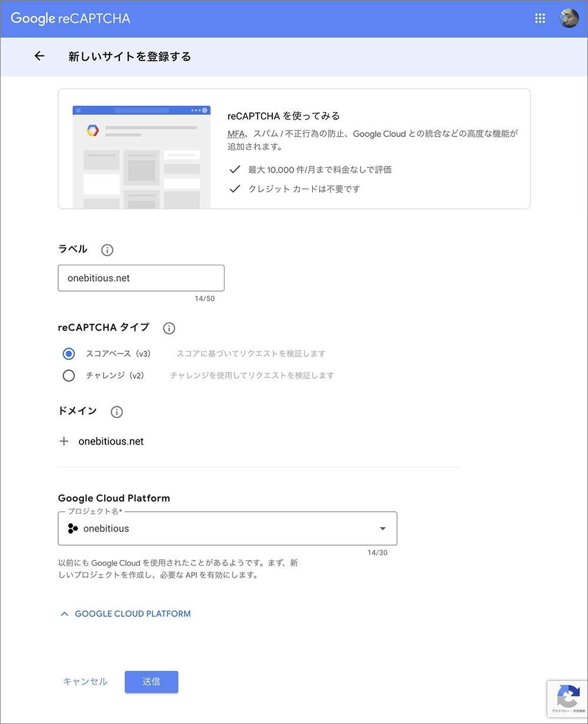Collapse the GOOGLE CLOUD PLATFORM section

point(126,613)
